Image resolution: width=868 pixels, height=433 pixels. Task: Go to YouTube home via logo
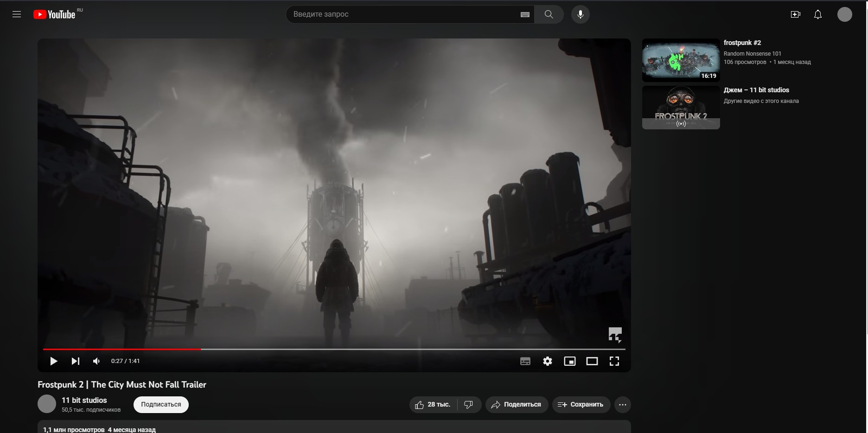[x=54, y=14]
